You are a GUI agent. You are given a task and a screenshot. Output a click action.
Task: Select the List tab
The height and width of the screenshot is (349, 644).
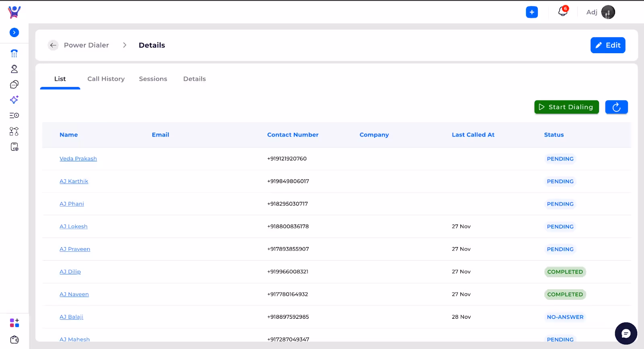(60, 79)
